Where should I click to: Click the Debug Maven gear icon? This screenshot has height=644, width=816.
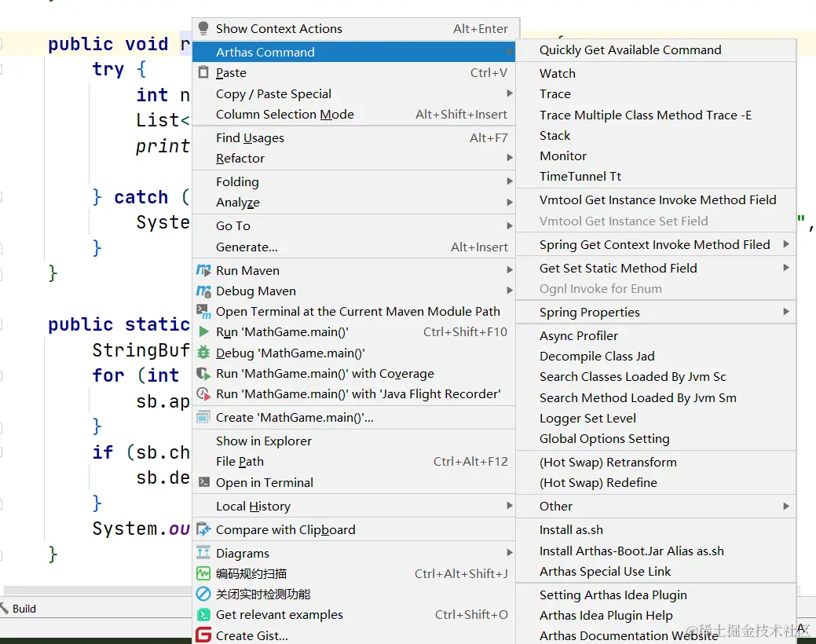(203, 291)
